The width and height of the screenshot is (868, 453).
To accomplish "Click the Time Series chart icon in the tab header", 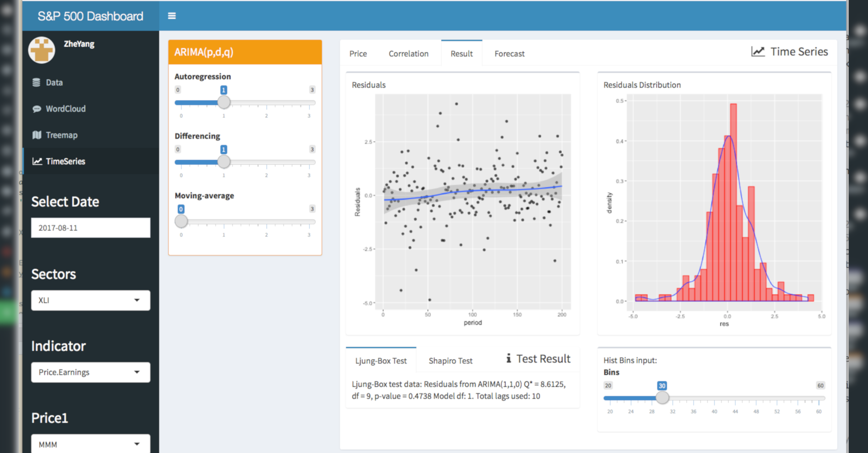I will point(758,52).
